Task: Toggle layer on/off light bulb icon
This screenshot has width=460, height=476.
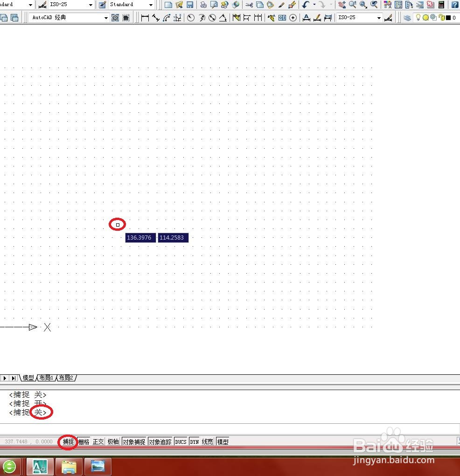Action: pos(418,18)
